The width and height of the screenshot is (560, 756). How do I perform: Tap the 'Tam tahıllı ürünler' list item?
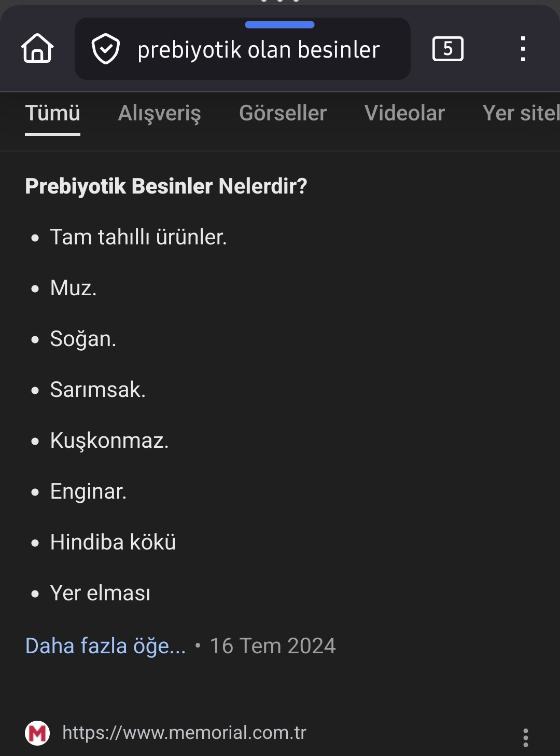pyautogui.click(x=138, y=237)
